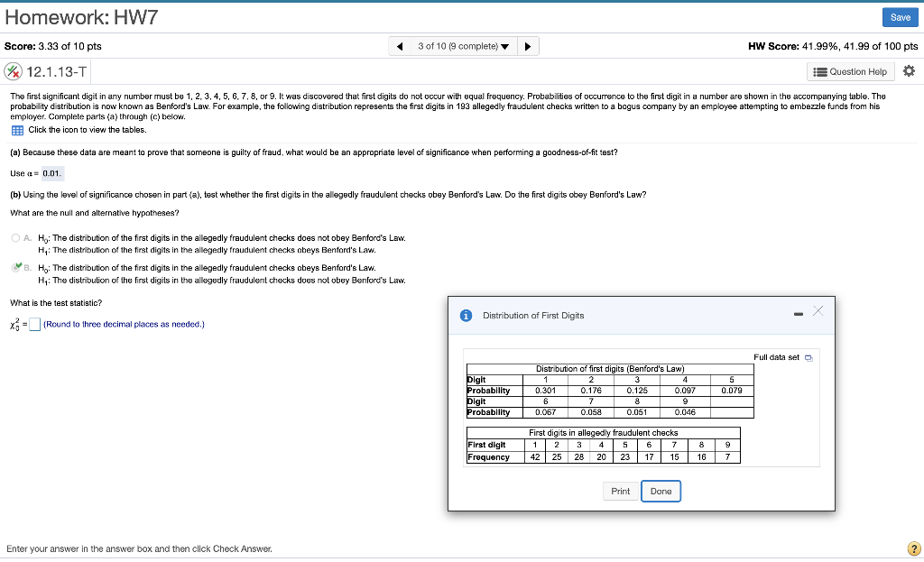Click the Print button in the popup
Image resolution: width=924 pixels, height=562 pixels.
click(x=620, y=492)
